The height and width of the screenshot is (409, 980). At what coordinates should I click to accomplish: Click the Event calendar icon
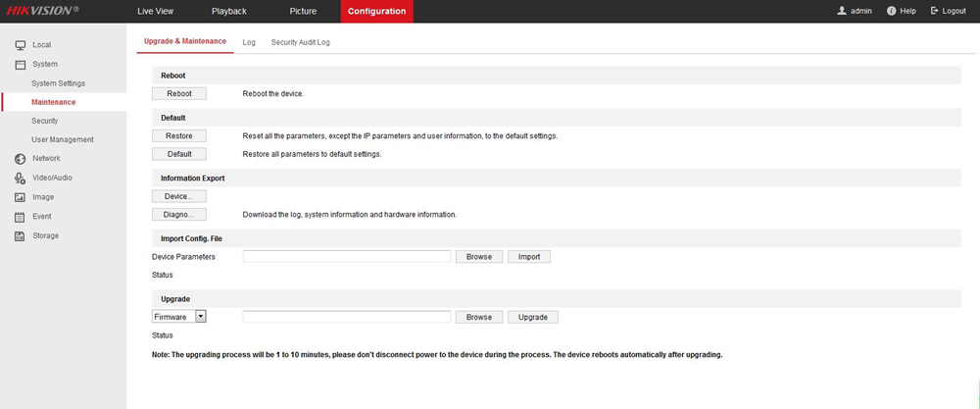tap(20, 217)
